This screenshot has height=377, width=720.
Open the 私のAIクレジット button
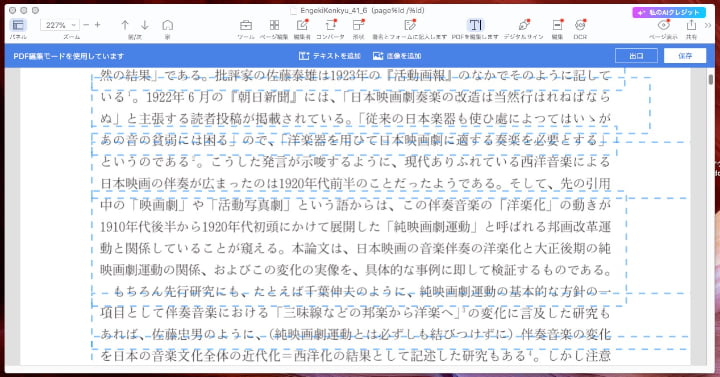(669, 12)
